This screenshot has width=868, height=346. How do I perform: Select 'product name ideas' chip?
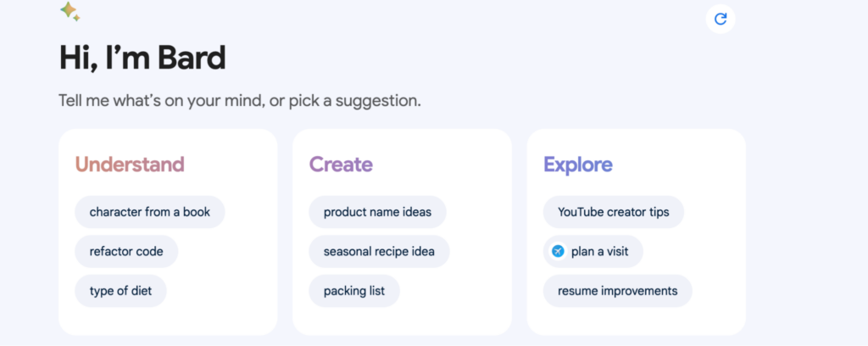click(x=377, y=212)
